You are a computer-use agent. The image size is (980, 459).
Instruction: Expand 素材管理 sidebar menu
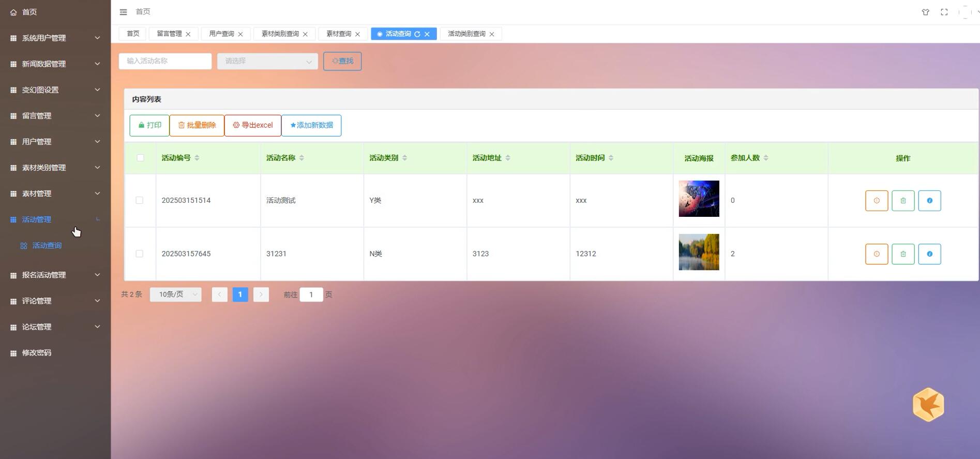[55, 194]
